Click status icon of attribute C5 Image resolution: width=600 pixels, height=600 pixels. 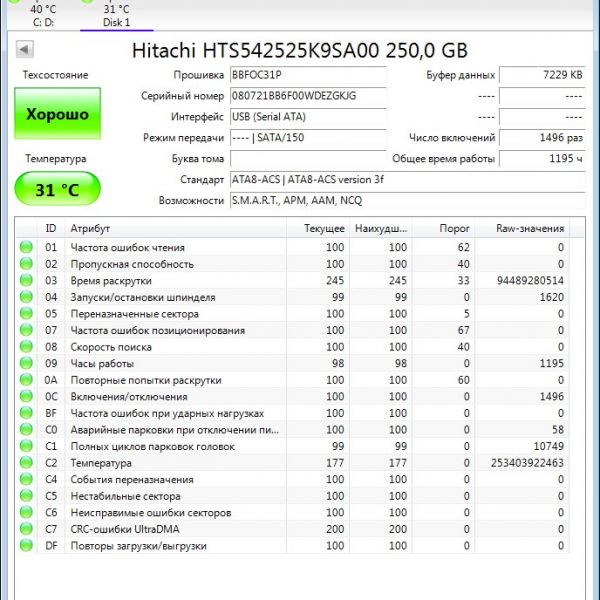coord(26,496)
